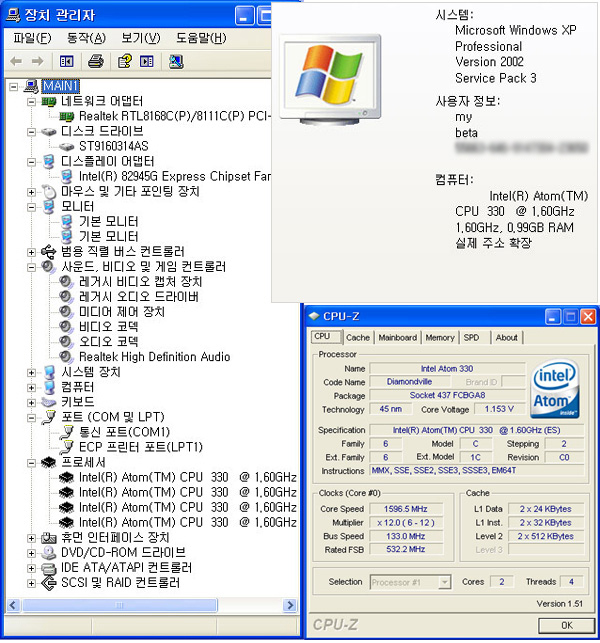Click the COM1 communications port icon
This screenshot has width=600, height=643.
click(x=67, y=432)
